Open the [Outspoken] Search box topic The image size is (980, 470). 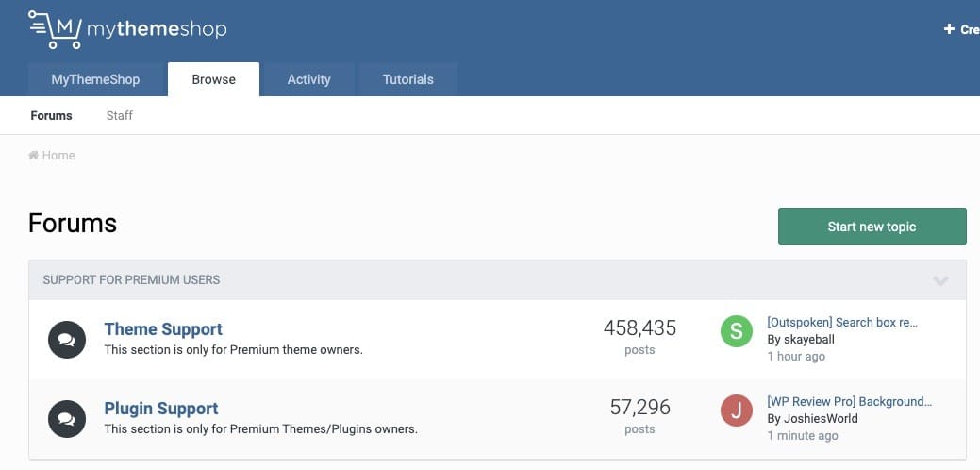pos(842,323)
